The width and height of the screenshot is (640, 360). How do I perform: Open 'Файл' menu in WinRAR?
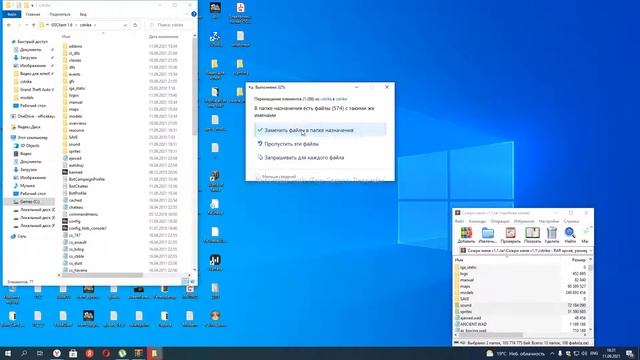459,221
